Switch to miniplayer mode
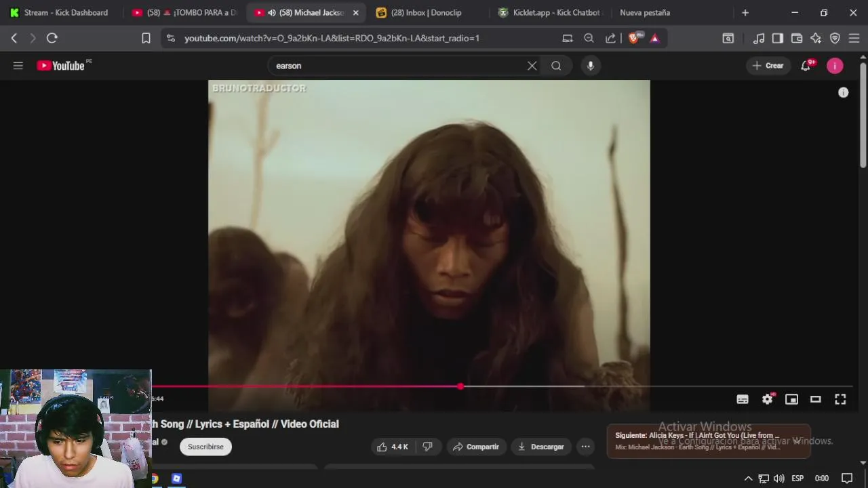This screenshot has width=868, height=488. click(791, 399)
